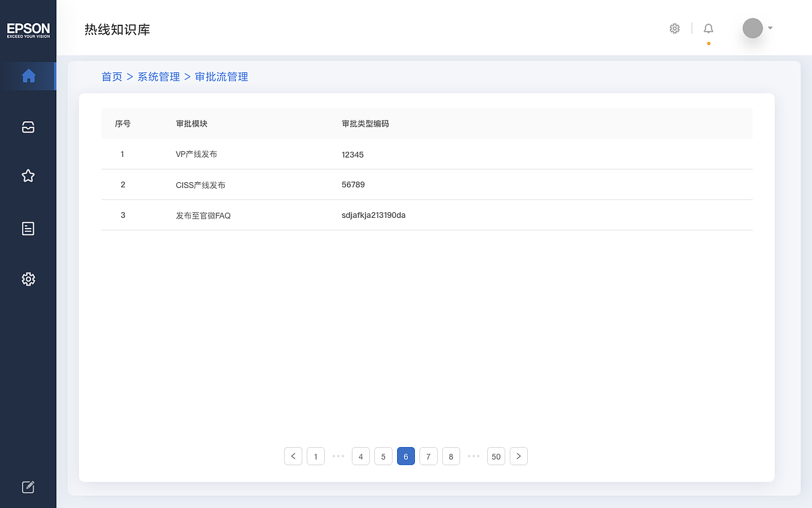Select page 4 in the pagination bar

tap(360, 456)
